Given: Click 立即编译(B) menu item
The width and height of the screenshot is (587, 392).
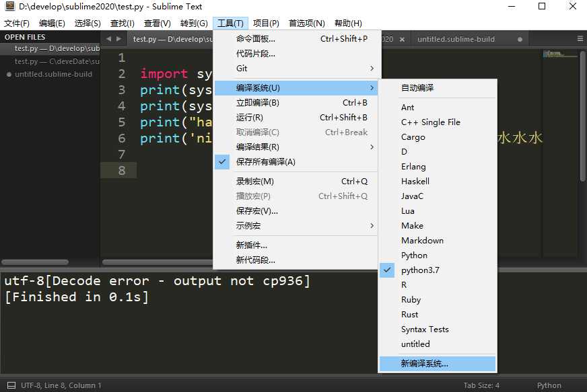Looking at the screenshot, I should click(295, 103).
